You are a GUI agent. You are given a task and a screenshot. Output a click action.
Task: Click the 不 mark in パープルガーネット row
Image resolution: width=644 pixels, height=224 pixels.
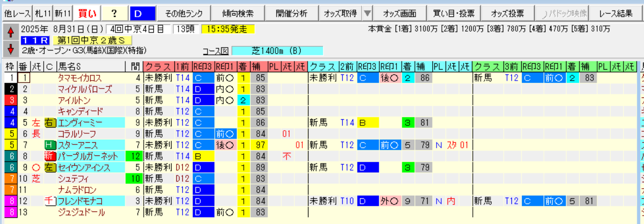tap(287, 157)
